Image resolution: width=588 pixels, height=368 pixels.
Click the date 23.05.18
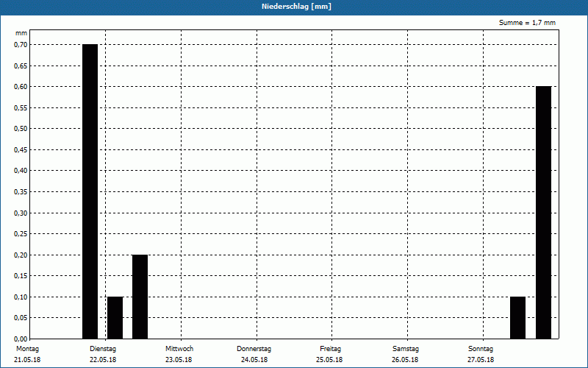pyautogui.click(x=179, y=360)
